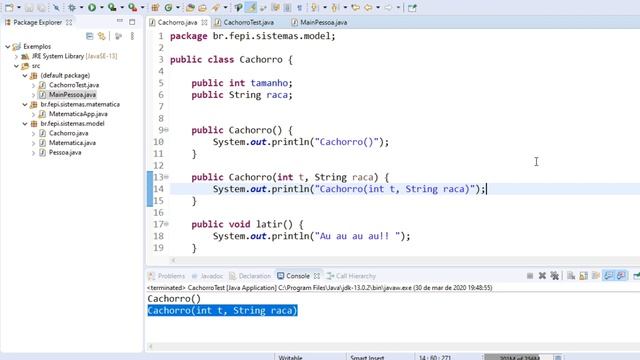Close the Cachorro.java editor tab
The height and width of the screenshot is (360, 640).
click(x=204, y=22)
